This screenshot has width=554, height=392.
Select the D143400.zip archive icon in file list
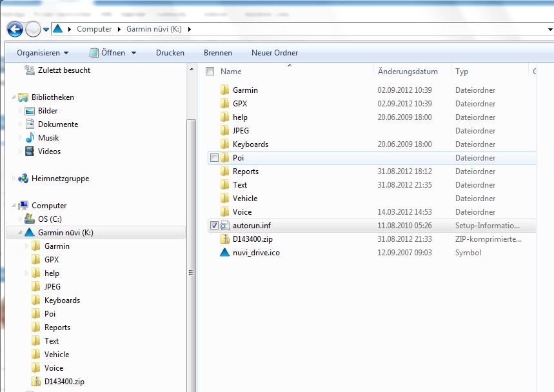[224, 239]
